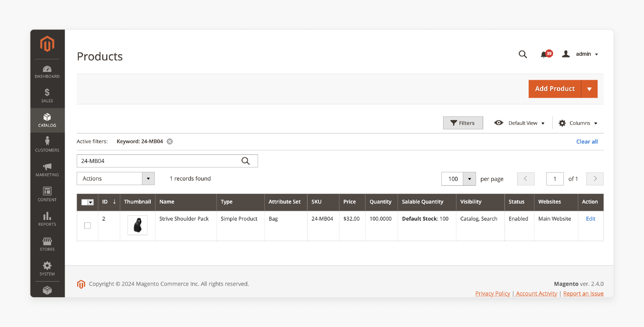Viewport: 644px width, 327px height.
Task: Sort by the SKU column header
Action: point(323,202)
